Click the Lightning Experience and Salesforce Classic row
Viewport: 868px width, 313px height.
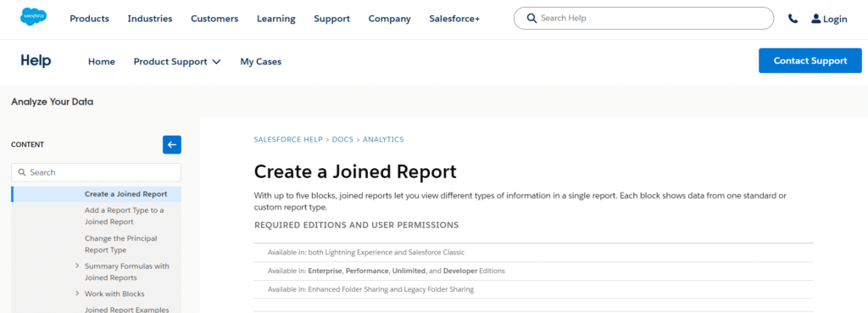coord(534,252)
